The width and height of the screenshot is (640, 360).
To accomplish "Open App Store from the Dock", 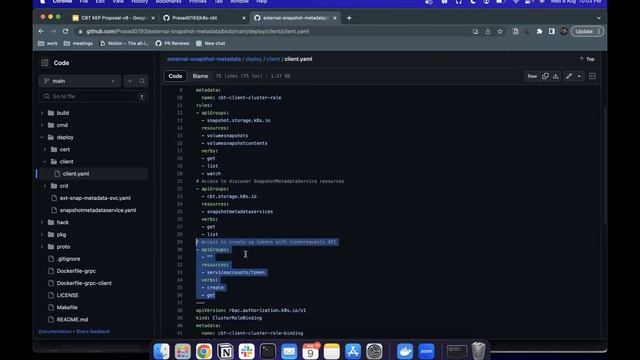I will [353, 351].
